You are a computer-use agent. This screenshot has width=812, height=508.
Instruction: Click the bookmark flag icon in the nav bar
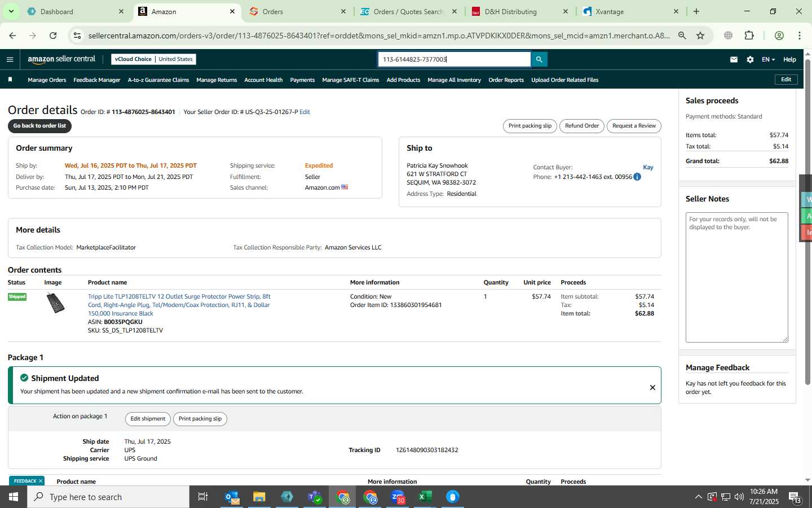[x=10, y=80]
